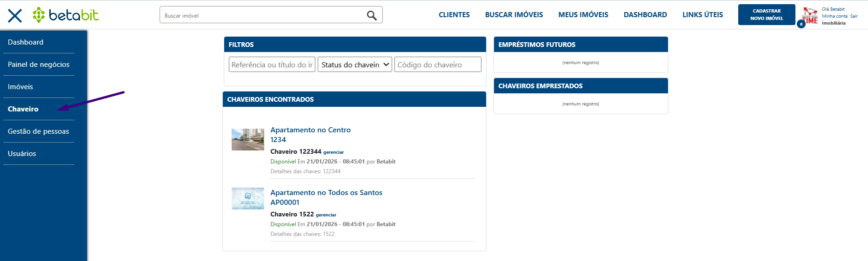868x261 pixels.
Task: Open the Apartamento no Centro title link
Action: [x=310, y=130]
